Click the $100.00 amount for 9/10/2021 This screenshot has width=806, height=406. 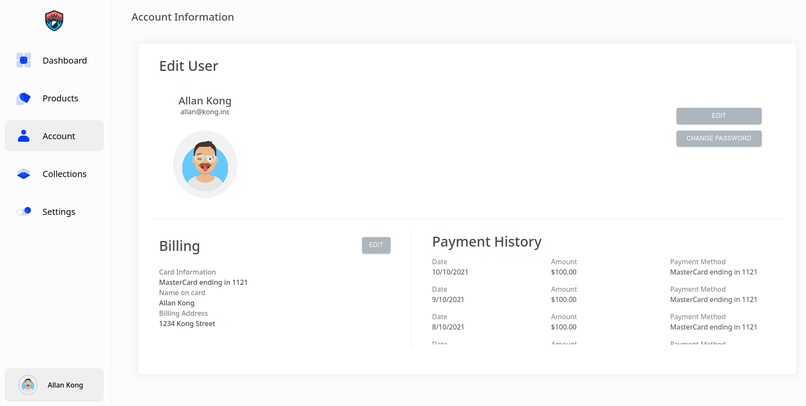pos(564,299)
